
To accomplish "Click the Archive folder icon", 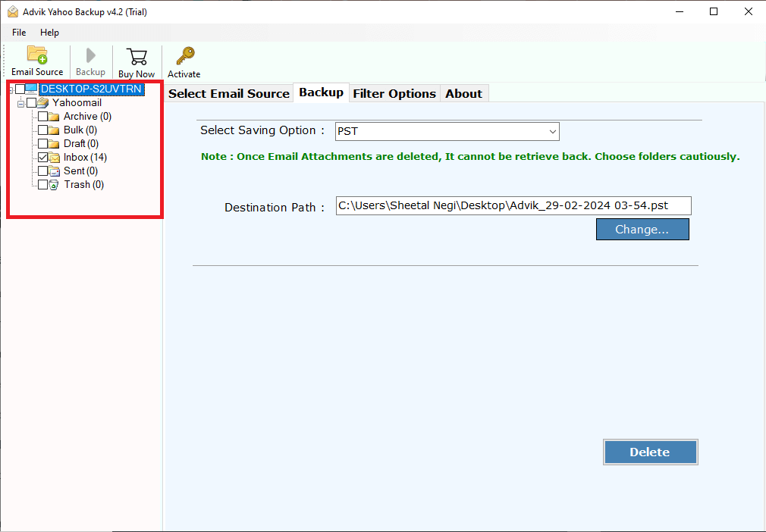I will tap(54, 117).
